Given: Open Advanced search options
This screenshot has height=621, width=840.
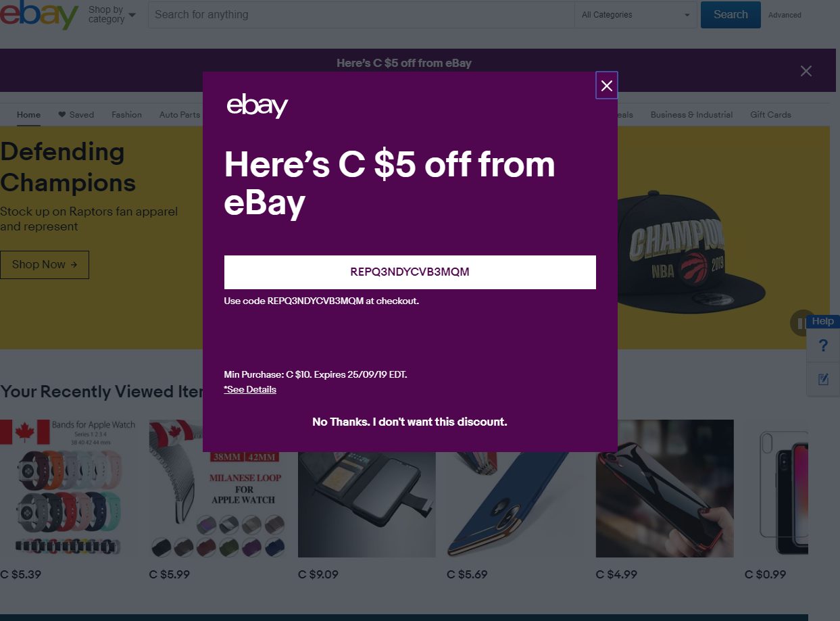Looking at the screenshot, I should click(784, 15).
